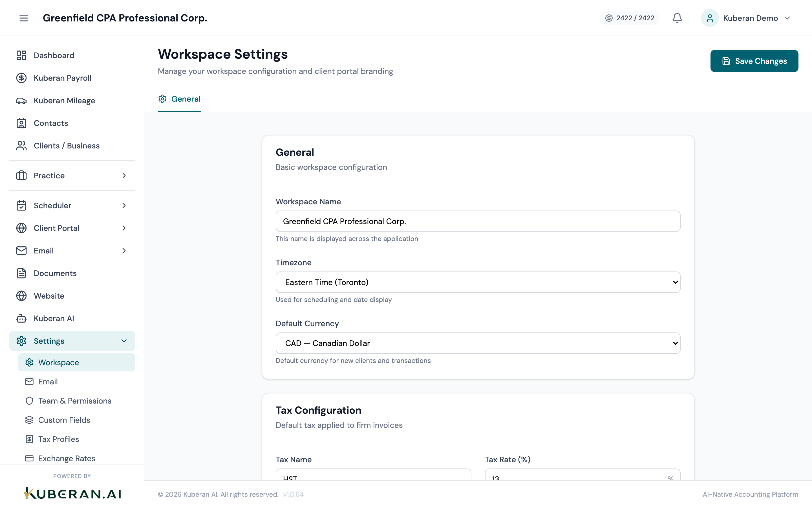812x508 pixels.
Task: Click the AI-Native Accounting Platform footer text
Action: tap(751, 494)
